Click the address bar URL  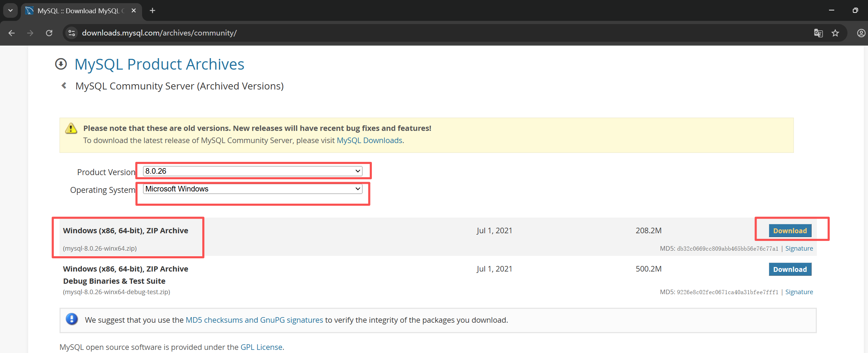coord(159,33)
